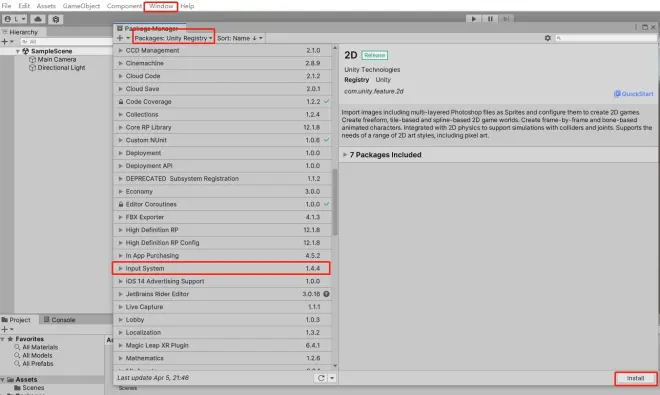Select the Collections package row
This screenshot has width=660, height=395.
coord(222,115)
